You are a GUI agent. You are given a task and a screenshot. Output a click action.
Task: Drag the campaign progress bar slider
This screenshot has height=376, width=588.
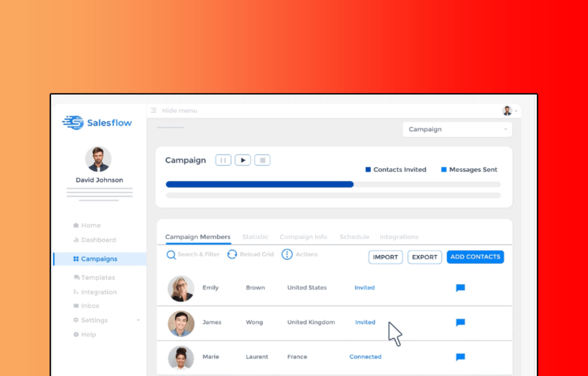[x=351, y=184]
